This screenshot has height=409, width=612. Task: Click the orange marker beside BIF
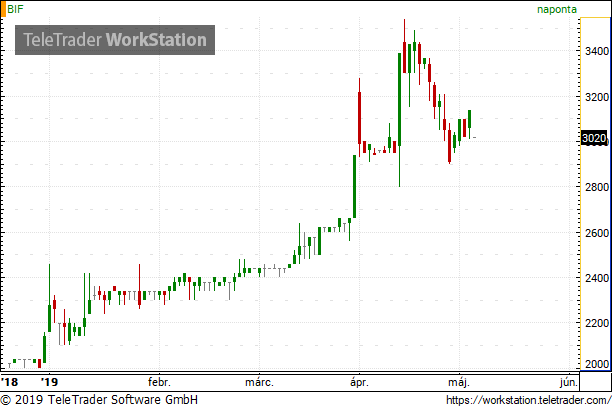pyautogui.click(x=3, y=9)
